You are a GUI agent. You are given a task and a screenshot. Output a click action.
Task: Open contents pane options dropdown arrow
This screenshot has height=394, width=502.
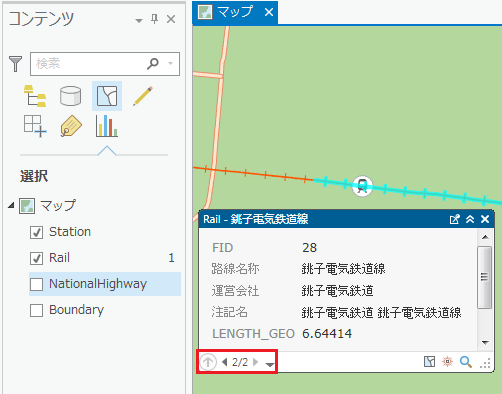click(139, 20)
